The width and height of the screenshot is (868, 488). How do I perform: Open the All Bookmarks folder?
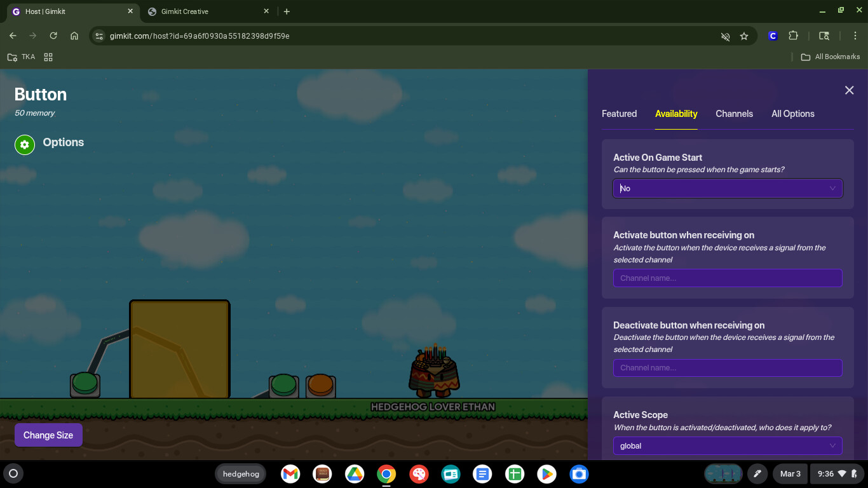831,57
